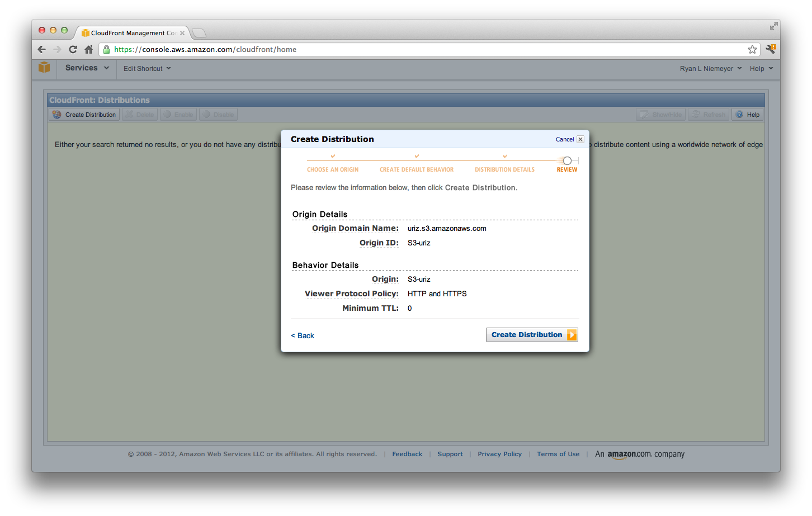Open the Ryan L Niemeyer account dropdown
The image size is (812, 516).
pos(710,68)
